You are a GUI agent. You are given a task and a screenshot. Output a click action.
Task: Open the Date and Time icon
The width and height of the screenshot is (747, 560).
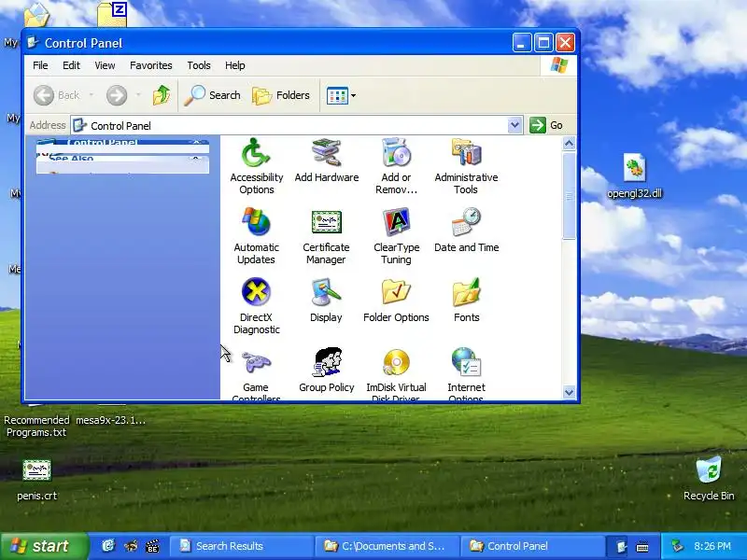tap(466, 230)
